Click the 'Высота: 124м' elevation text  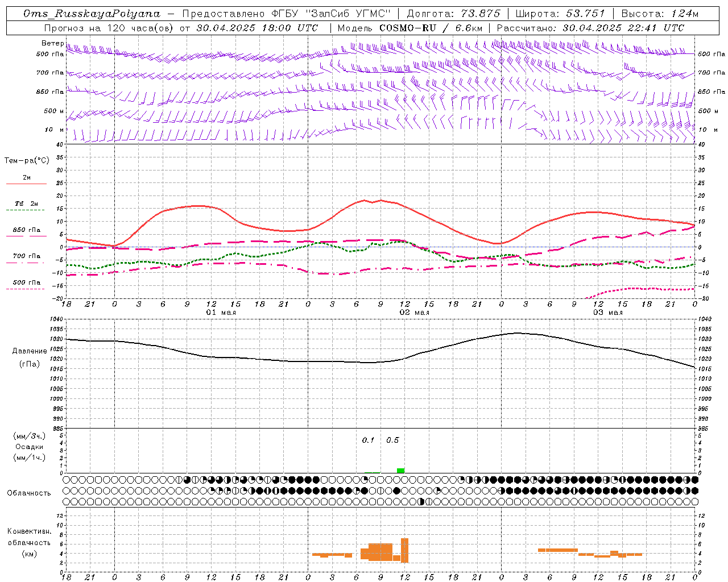tap(660, 14)
